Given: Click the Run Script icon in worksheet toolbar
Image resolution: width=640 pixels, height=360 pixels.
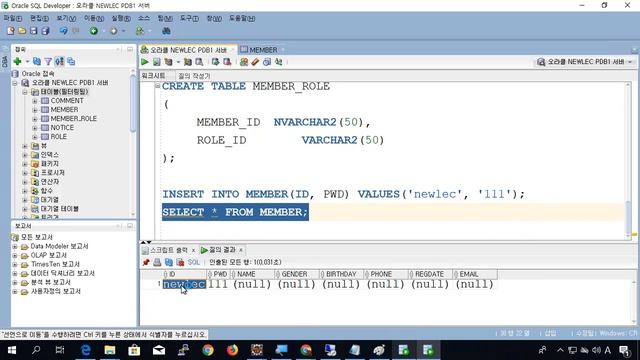Looking at the screenshot, I should click(156, 62).
